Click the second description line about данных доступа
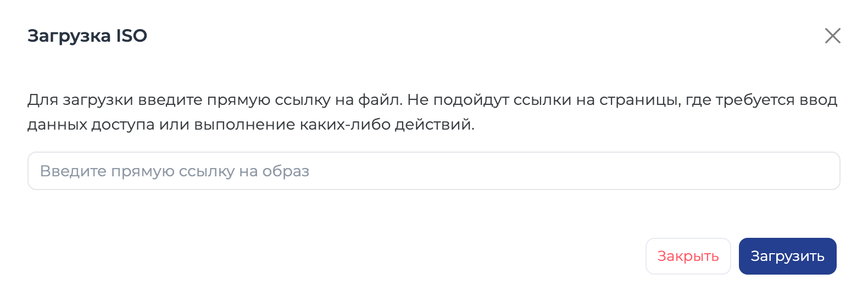868x290 pixels. (x=251, y=125)
